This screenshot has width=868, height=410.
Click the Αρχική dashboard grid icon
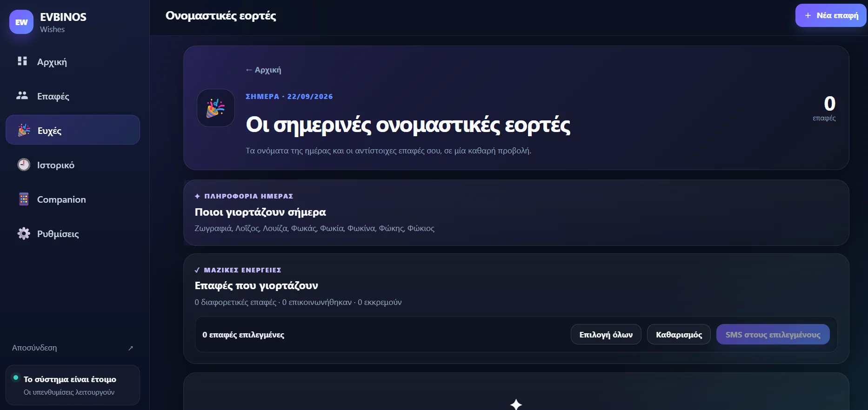(x=22, y=61)
